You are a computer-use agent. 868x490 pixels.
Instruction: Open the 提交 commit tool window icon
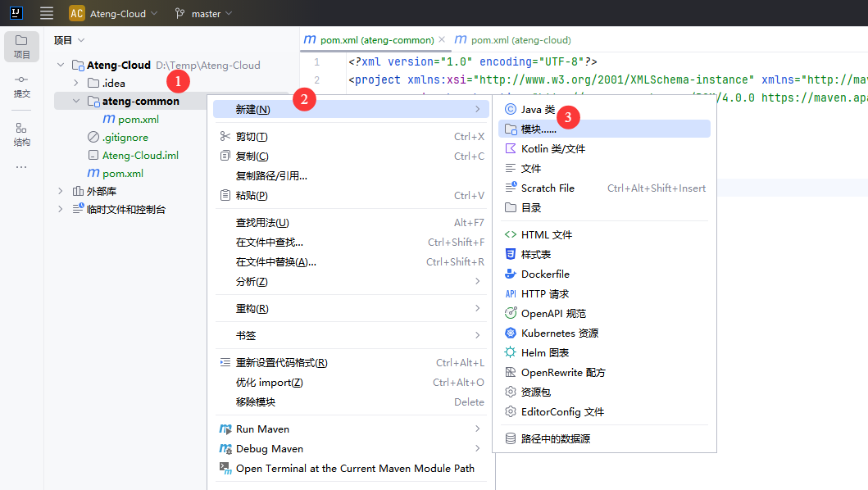[x=21, y=85]
